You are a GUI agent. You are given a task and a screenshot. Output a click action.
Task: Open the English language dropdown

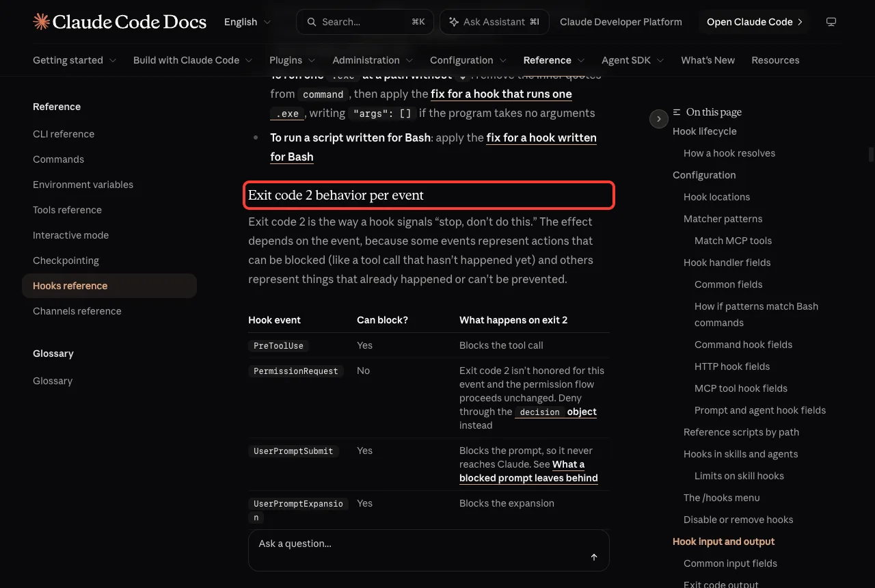247,22
